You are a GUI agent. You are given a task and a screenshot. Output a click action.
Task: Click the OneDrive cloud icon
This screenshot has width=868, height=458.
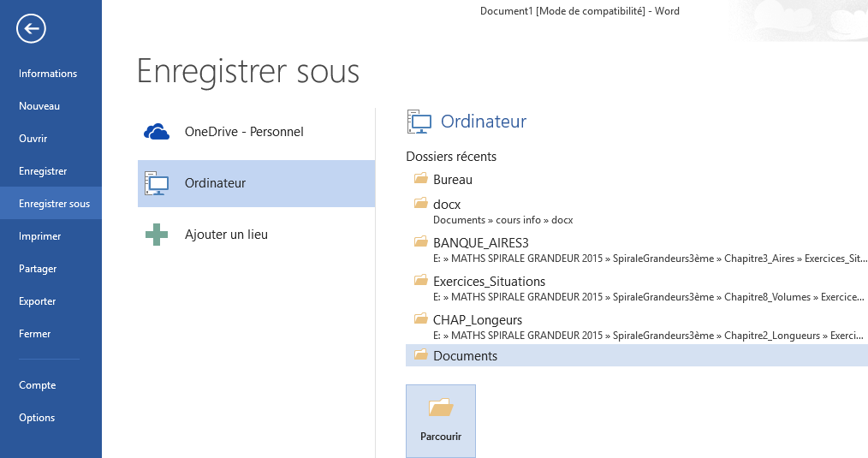click(157, 132)
